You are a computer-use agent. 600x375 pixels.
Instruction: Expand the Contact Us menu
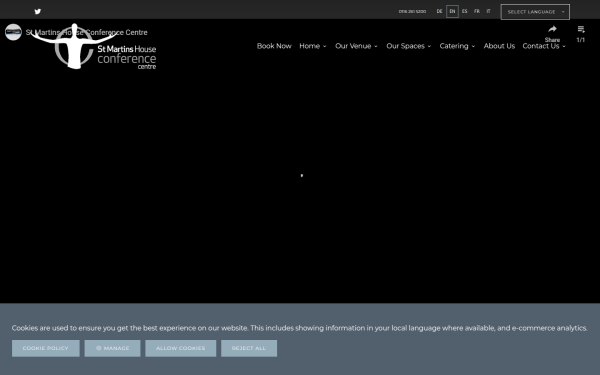[x=544, y=46]
